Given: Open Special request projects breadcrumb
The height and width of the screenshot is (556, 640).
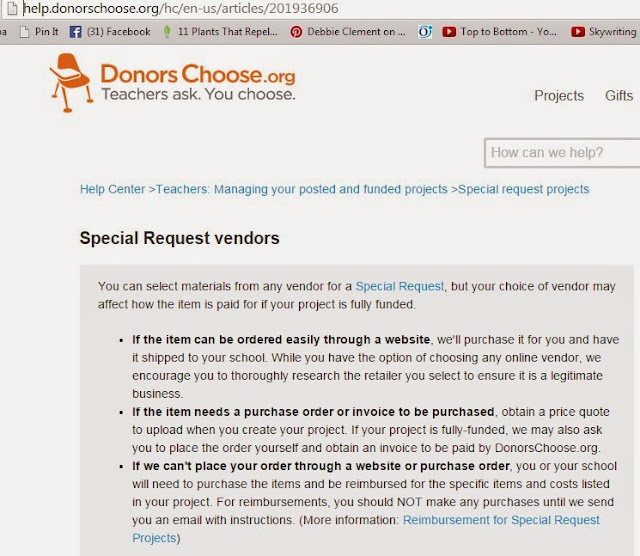Looking at the screenshot, I should (524, 189).
